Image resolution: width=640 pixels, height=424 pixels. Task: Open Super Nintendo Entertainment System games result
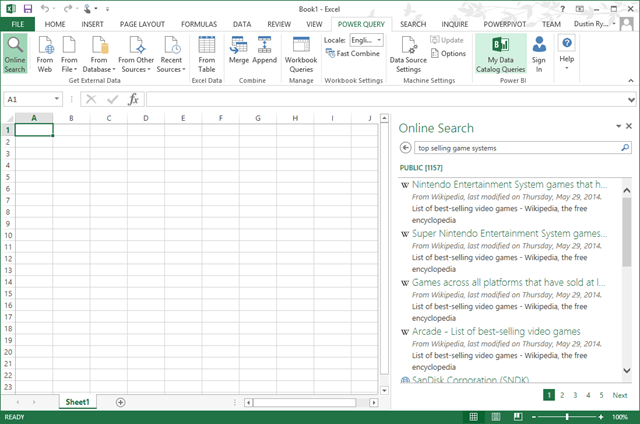(509, 233)
